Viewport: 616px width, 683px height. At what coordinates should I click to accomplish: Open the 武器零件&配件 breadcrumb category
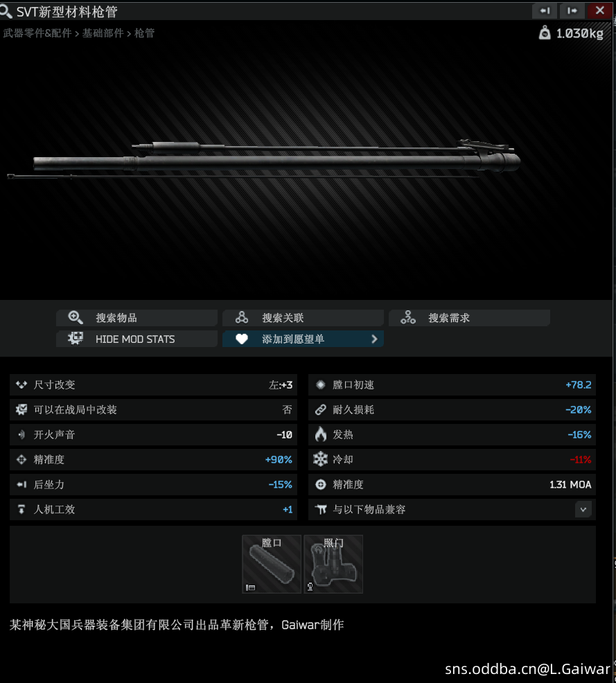[x=37, y=33]
